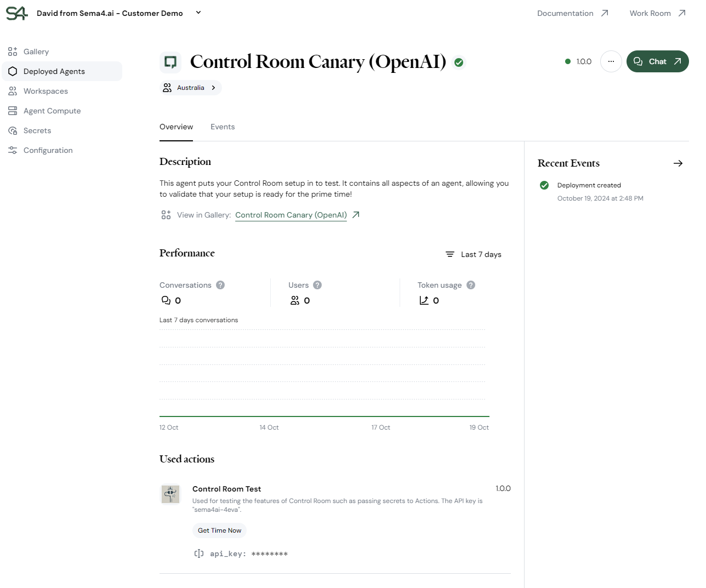Click the Agent Compute server icon
Image resolution: width=706 pixels, height=588 pixels.
(x=13, y=111)
